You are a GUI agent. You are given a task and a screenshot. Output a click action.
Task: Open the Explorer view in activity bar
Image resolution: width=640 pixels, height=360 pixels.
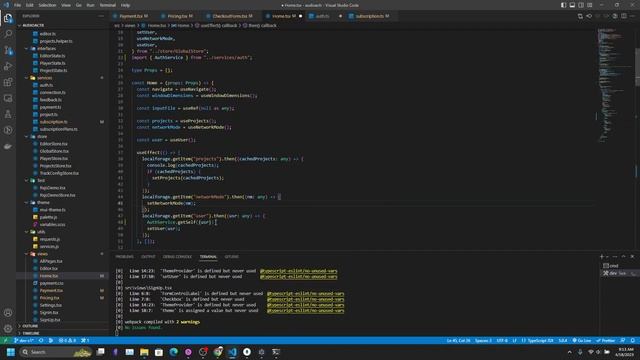pos(8,18)
